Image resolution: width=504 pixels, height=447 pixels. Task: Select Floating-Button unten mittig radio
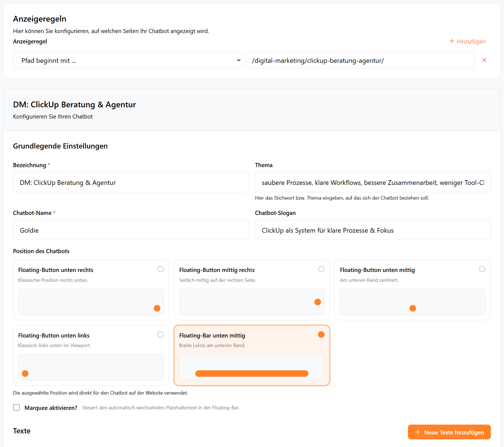482,269
